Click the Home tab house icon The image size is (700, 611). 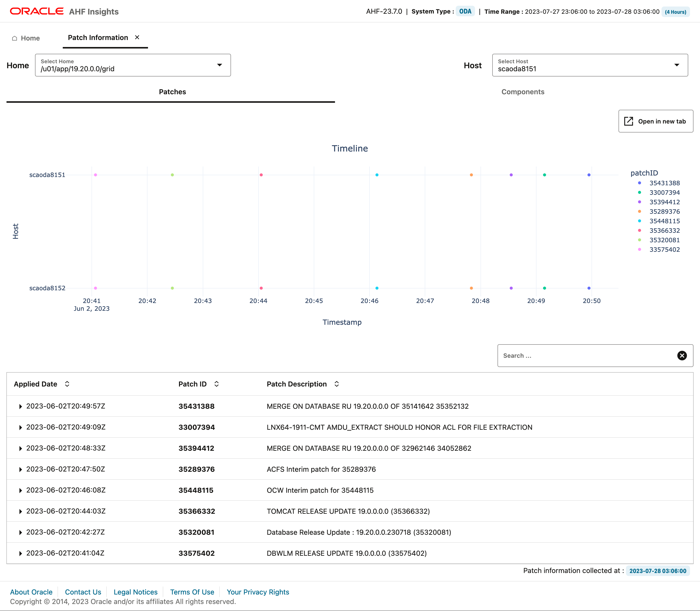[x=14, y=38]
